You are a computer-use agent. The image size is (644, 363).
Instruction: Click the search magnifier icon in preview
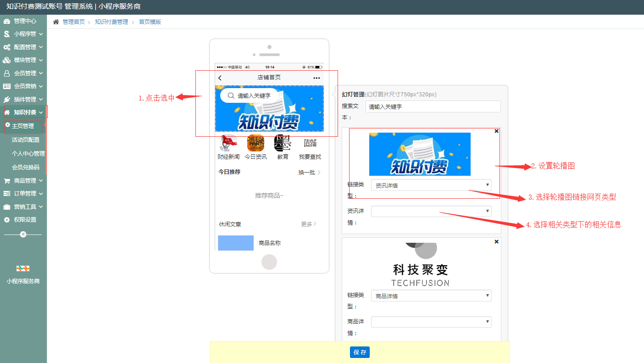pyautogui.click(x=231, y=96)
